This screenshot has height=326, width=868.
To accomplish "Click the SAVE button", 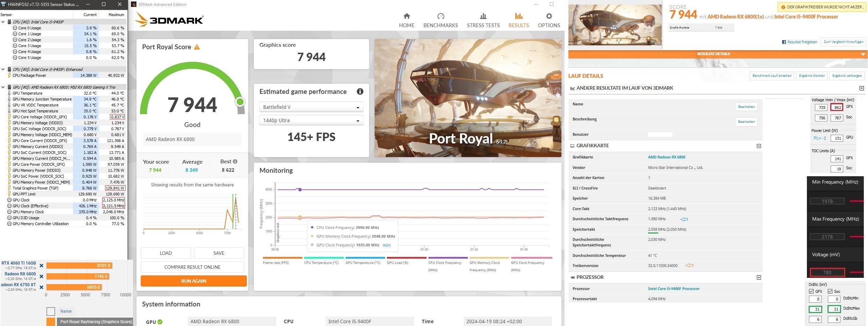I will pyautogui.click(x=219, y=253).
